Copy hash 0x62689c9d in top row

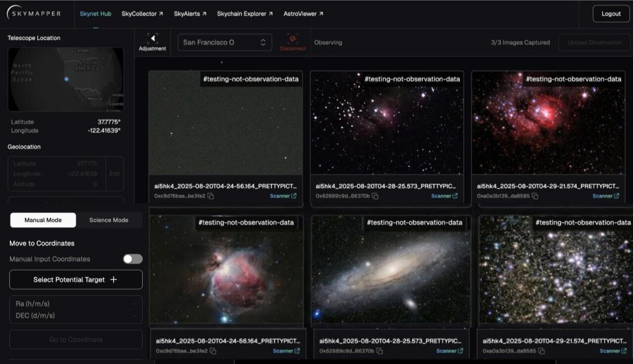375,196
